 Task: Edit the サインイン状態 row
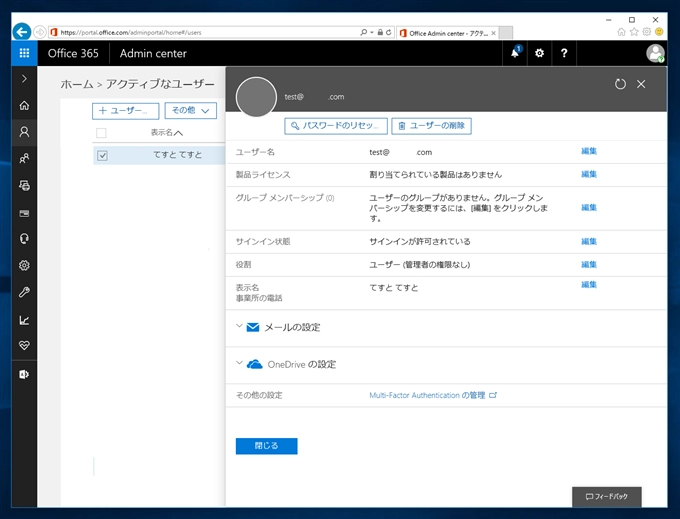(x=589, y=241)
